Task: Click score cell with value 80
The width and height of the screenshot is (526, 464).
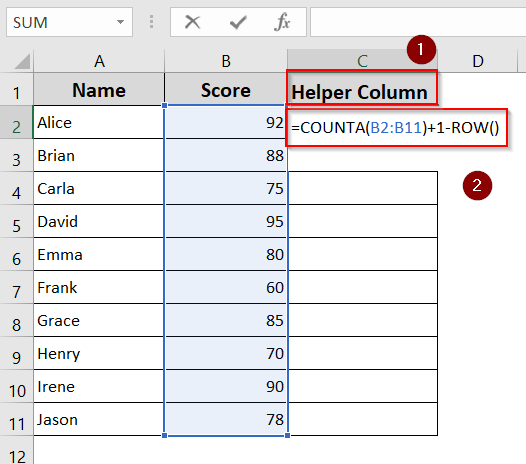Action: click(x=226, y=254)
